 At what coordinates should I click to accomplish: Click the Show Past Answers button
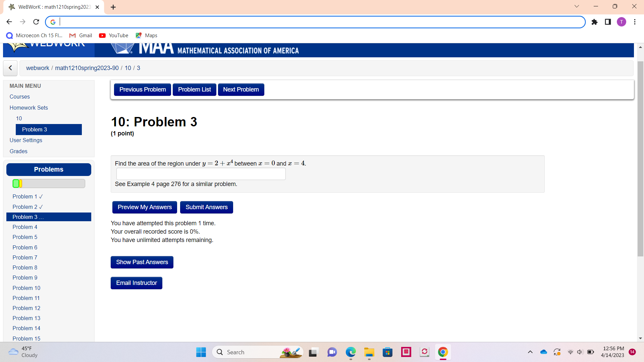[x=142, y=262]
